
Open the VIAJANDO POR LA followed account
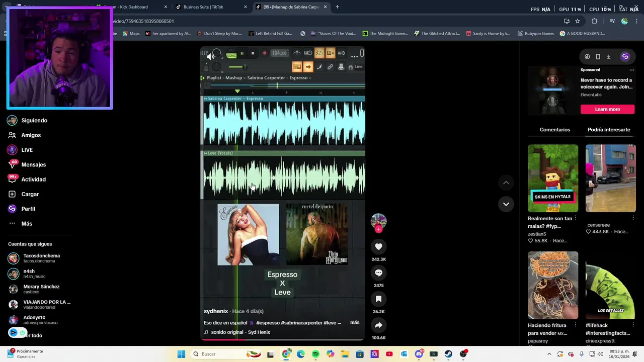pos(39,304)
